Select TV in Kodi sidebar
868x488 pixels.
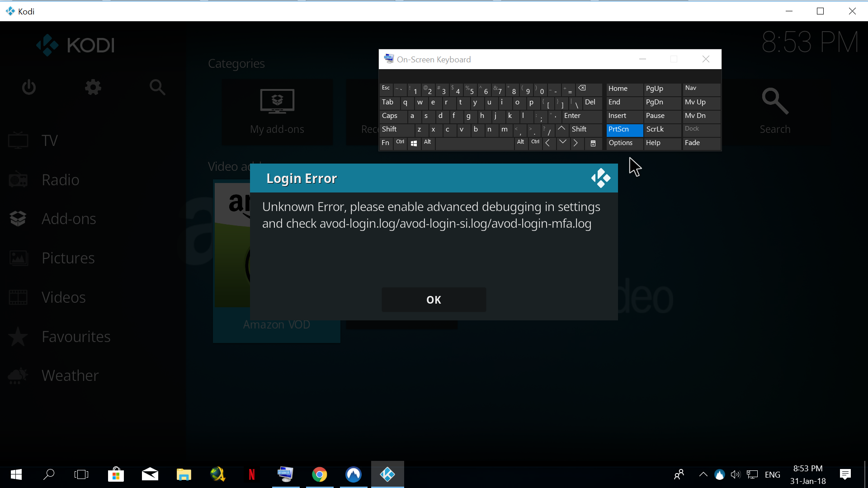click(x=50, y=141)
